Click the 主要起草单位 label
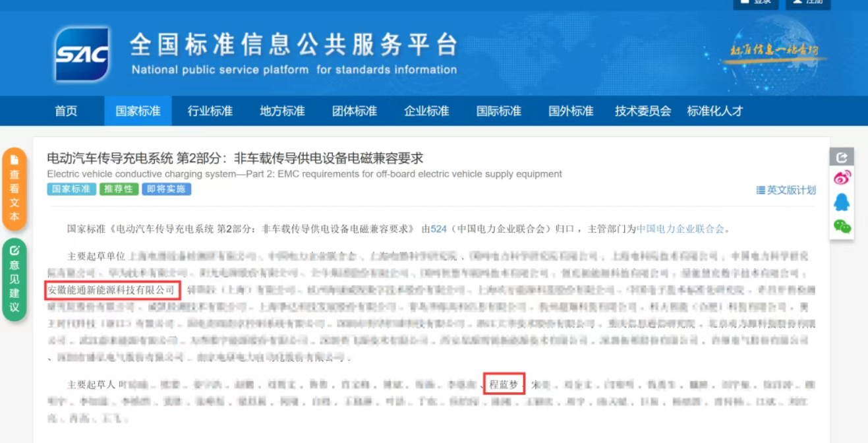The image size is (868, 443). coord(96,256)
